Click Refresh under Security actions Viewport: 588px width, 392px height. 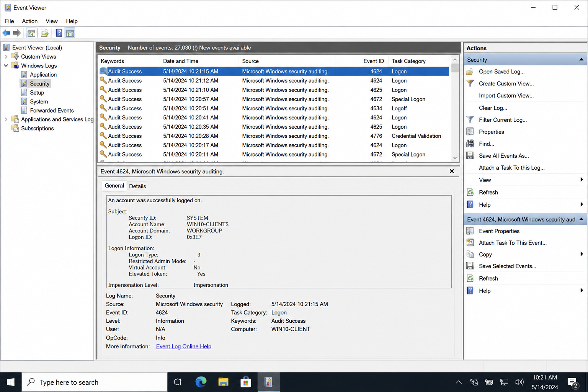coord(488,193)
